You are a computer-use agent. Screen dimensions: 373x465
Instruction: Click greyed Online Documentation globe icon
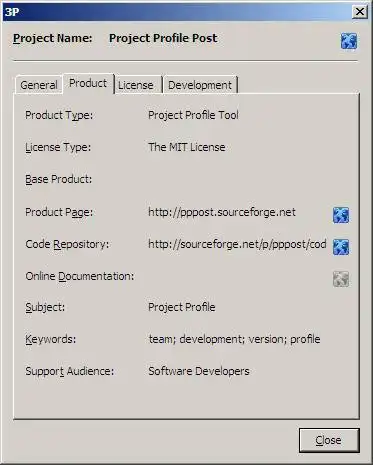point(341,279)
